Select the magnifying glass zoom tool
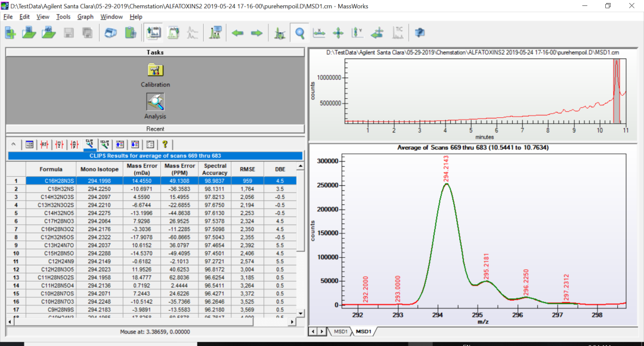 pyautogui.click(x=299, y=33)
